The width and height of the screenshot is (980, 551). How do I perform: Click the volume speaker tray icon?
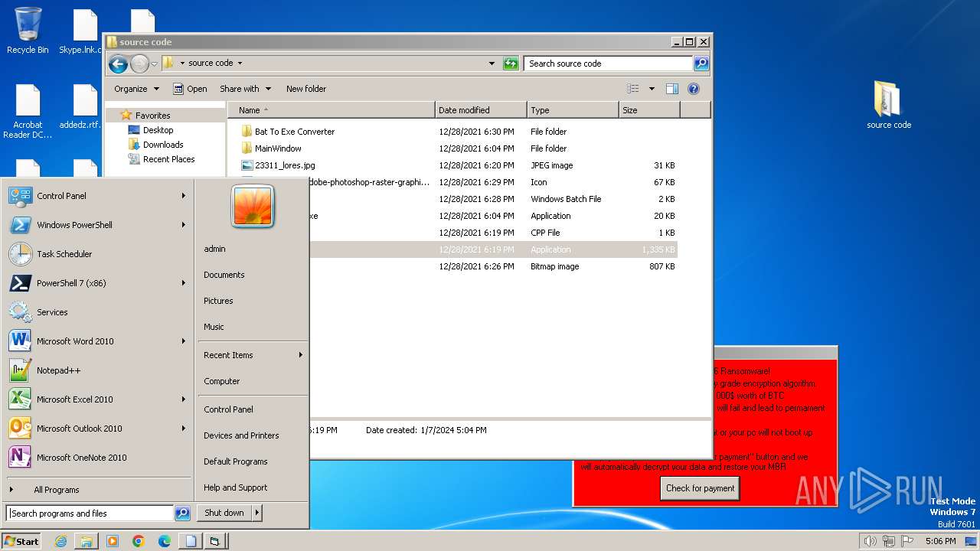point(870,541)
